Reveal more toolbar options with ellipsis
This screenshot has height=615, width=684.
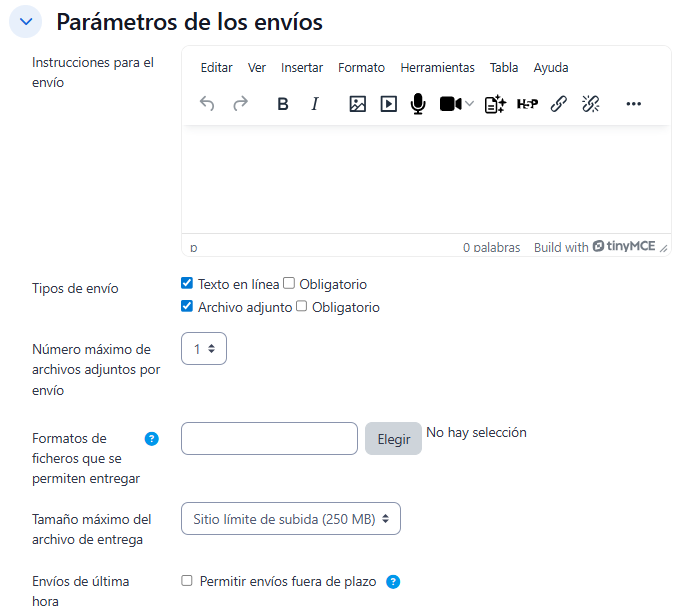coord(633,104)
